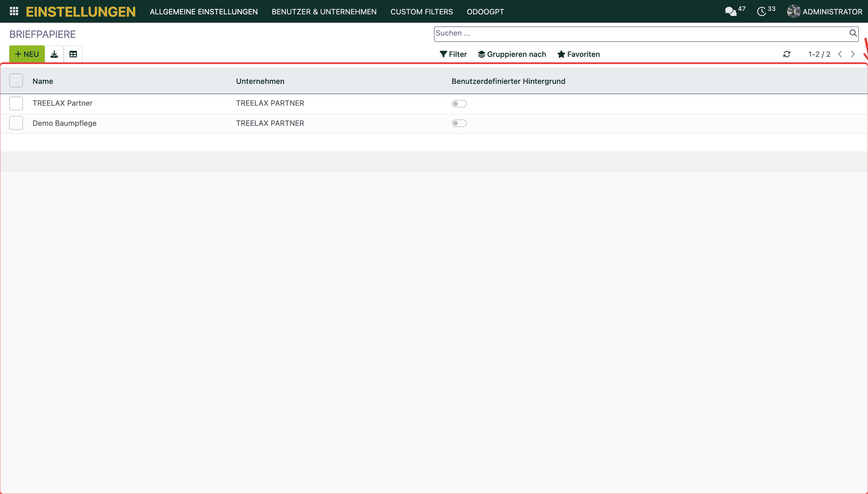Open the apps grid menu icon
Image resolution: width=868 pixels, height=494 pixels.
[14, 11]
